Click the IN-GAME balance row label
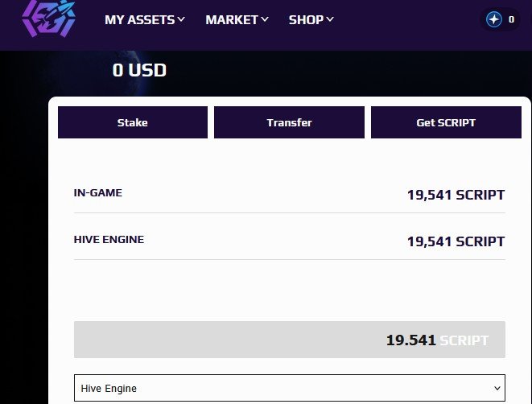This screenshot has height=404, width=532. point(97,192)
